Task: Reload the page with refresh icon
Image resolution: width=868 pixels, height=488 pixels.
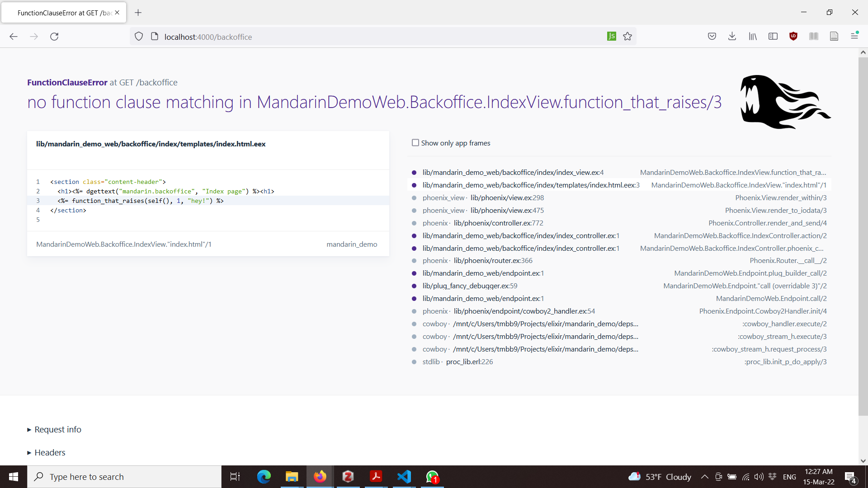Action: 54,37
